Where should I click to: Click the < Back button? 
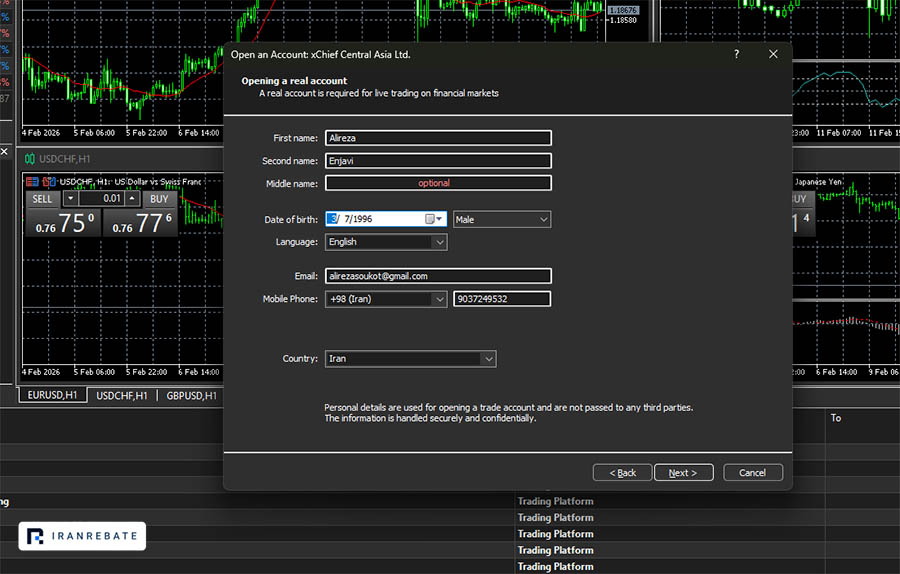click(622, 472)
